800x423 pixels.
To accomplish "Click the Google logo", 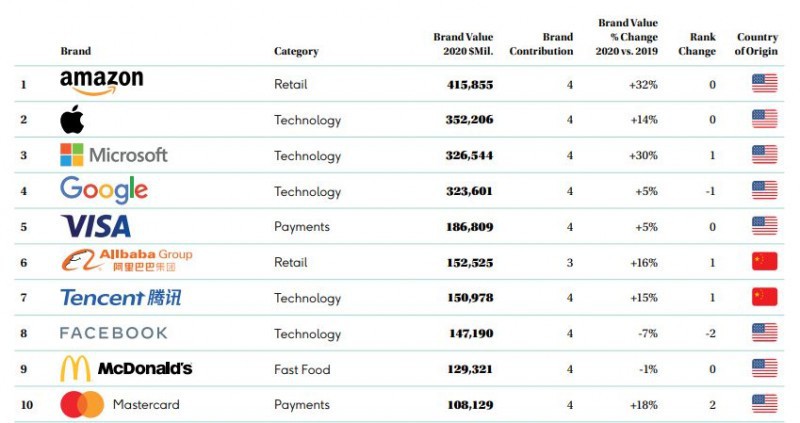I will [103, 190].
